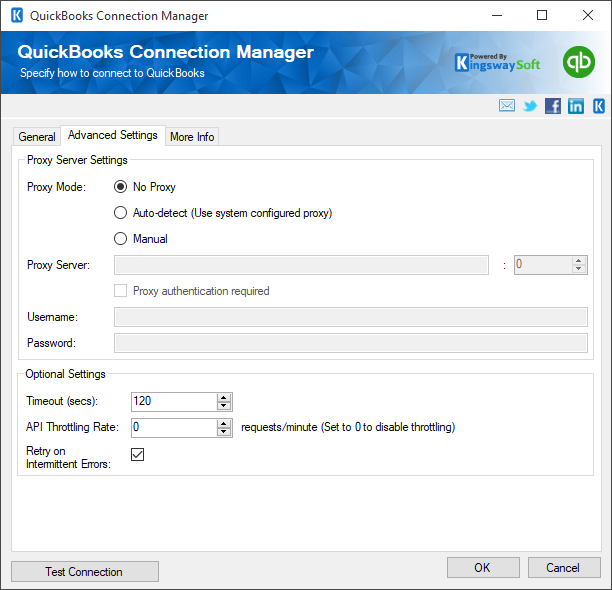This screenshot has width=612, height=590.
Task: Open the LinkedIn icon link
Action: click(576, 106)
